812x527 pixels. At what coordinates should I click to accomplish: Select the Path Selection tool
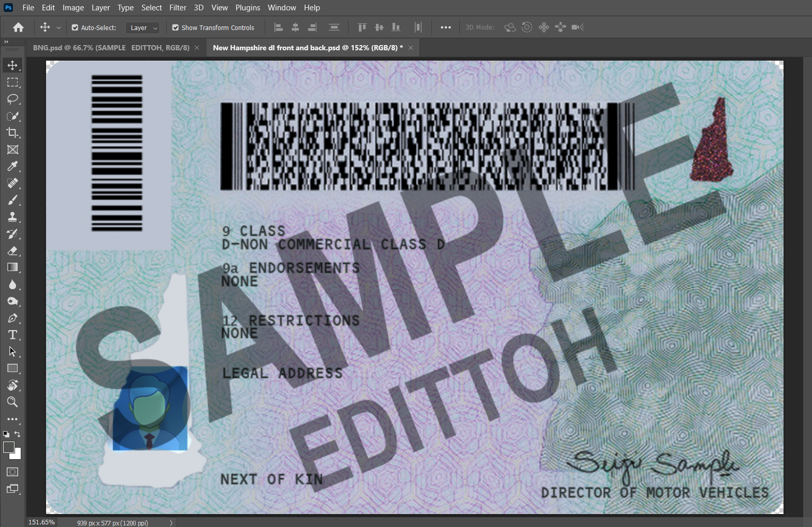pos(12,351)
